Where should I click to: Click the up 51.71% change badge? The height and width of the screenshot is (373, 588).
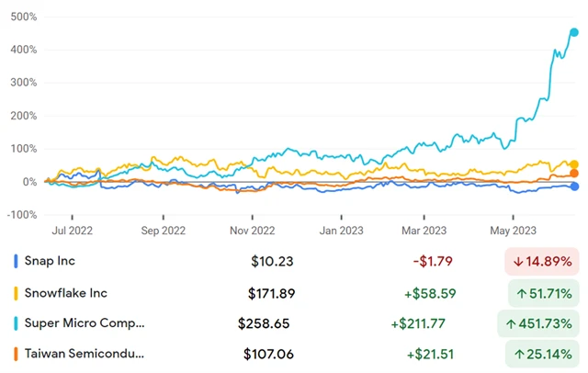point(542,293)
